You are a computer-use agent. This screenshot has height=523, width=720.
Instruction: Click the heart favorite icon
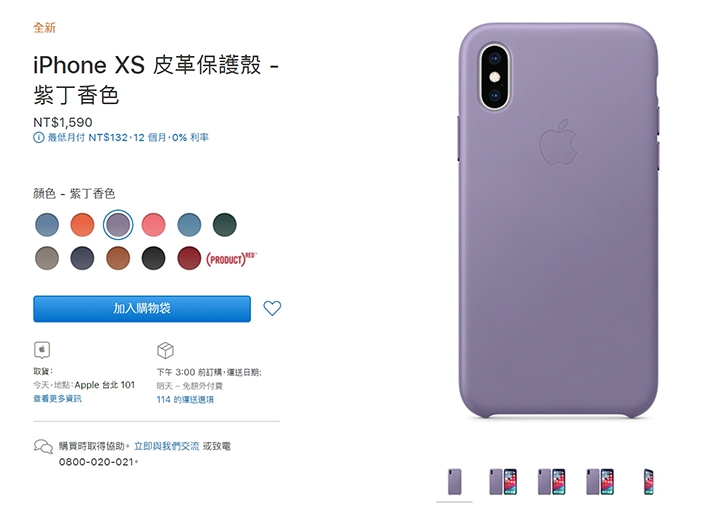[272, 308]
